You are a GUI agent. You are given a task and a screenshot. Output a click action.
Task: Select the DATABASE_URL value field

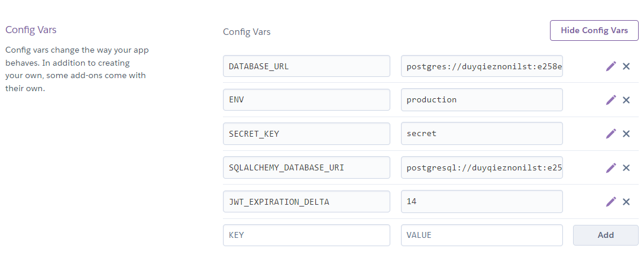click(x=481, y=66)
